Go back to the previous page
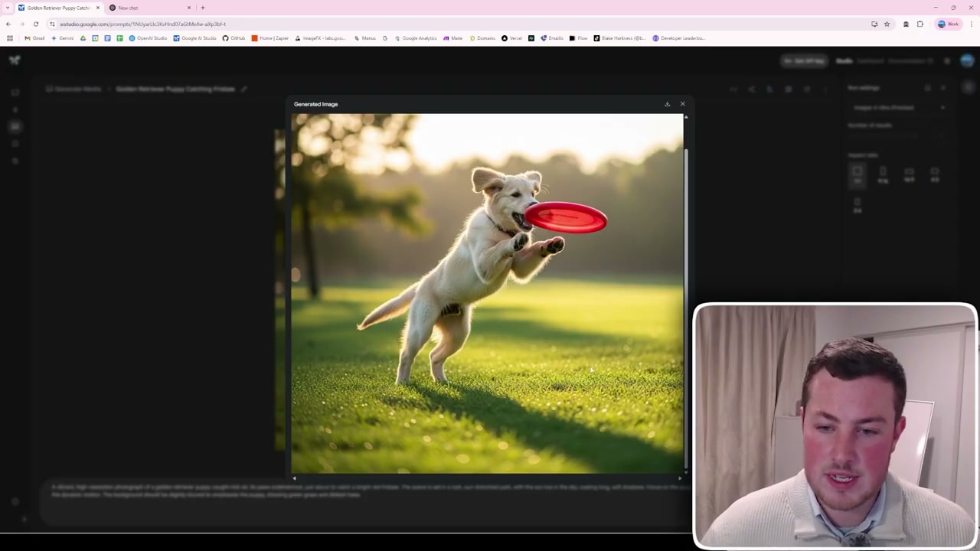 point(8,24)
